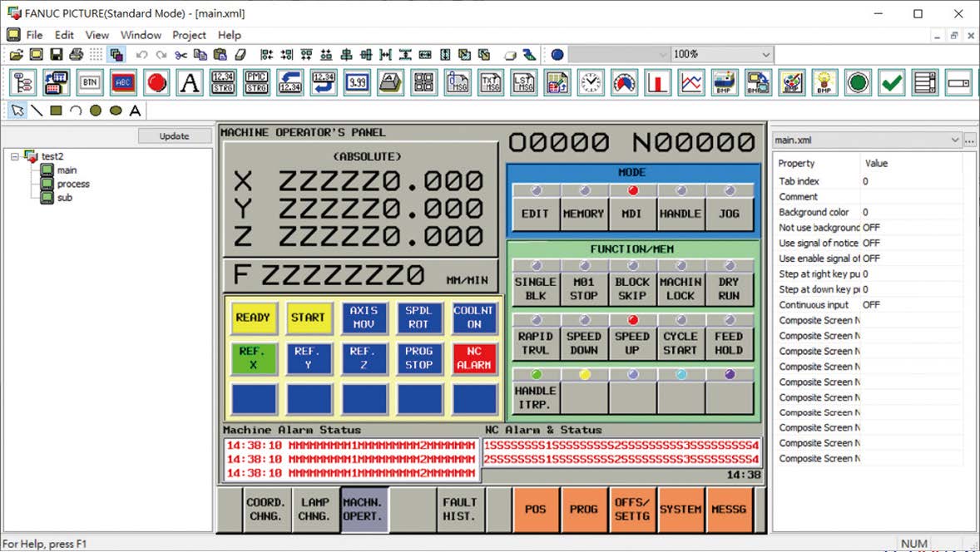Toggle the grid display toolbar button
The image size is (980, 552).
point(97,55)
